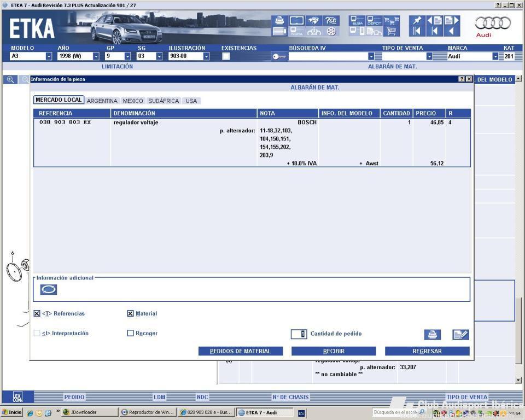Toggle the Material checkbox

[130, 313]
